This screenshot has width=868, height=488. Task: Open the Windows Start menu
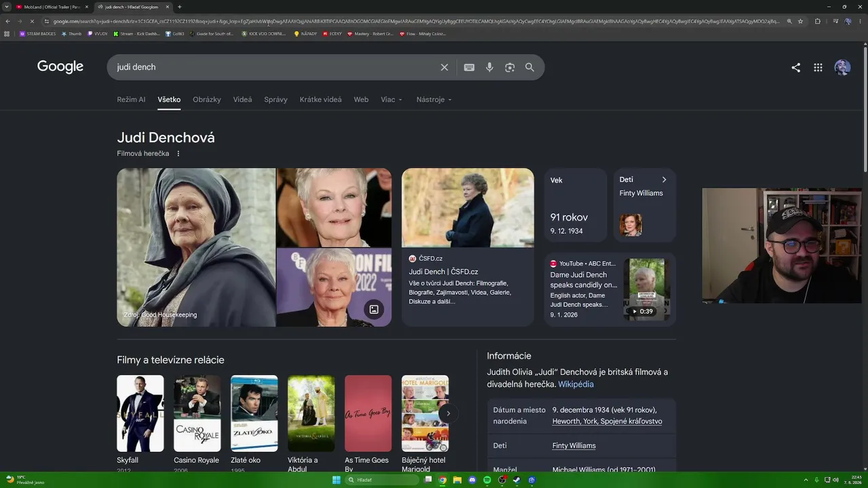click(336, 480)
